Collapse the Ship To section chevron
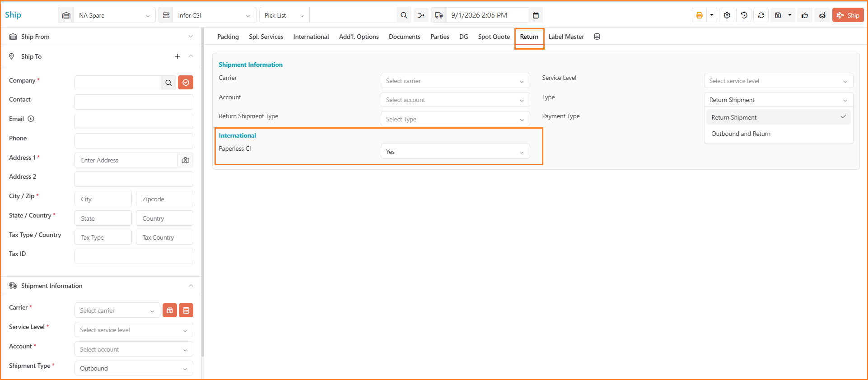This screenshot has width=868, height=380. click(191, 56)
